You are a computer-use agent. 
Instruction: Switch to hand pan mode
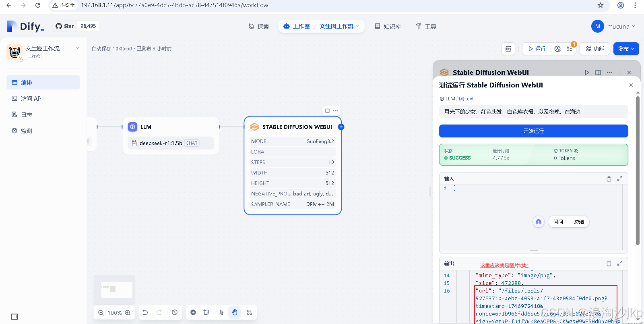pos(235,312)
